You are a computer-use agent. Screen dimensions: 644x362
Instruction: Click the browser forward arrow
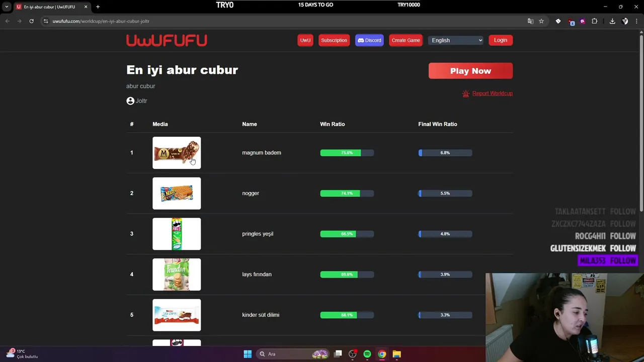coord(19,21)
